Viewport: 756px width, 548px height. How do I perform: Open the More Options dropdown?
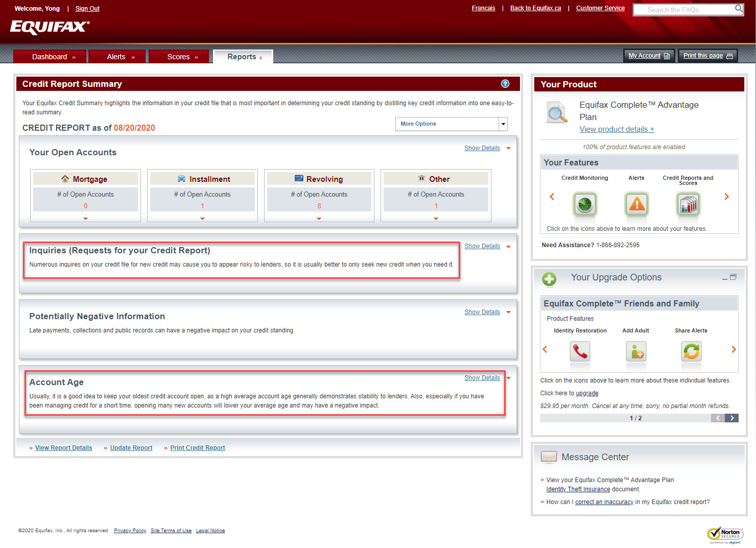click(x=452, y=124)
